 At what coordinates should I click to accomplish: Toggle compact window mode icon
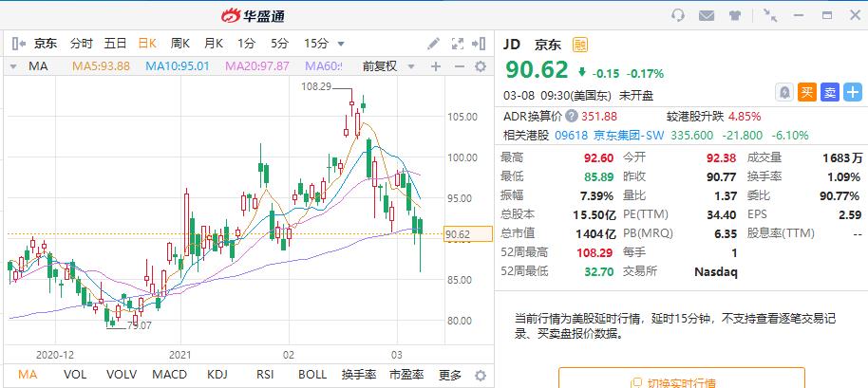click(x=770, y=15)
